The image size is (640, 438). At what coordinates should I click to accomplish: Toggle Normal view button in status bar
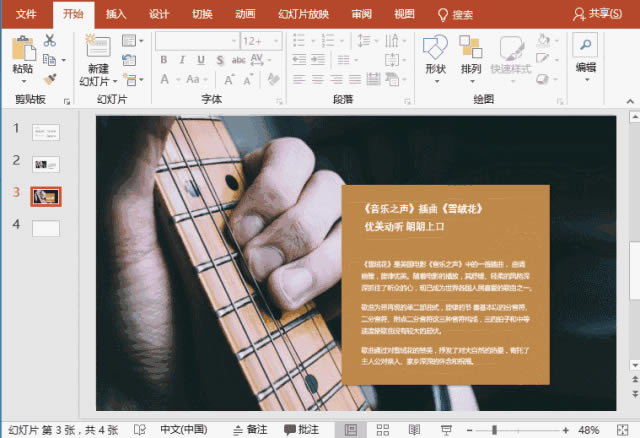pyautogui.click(x=351, y=429)
